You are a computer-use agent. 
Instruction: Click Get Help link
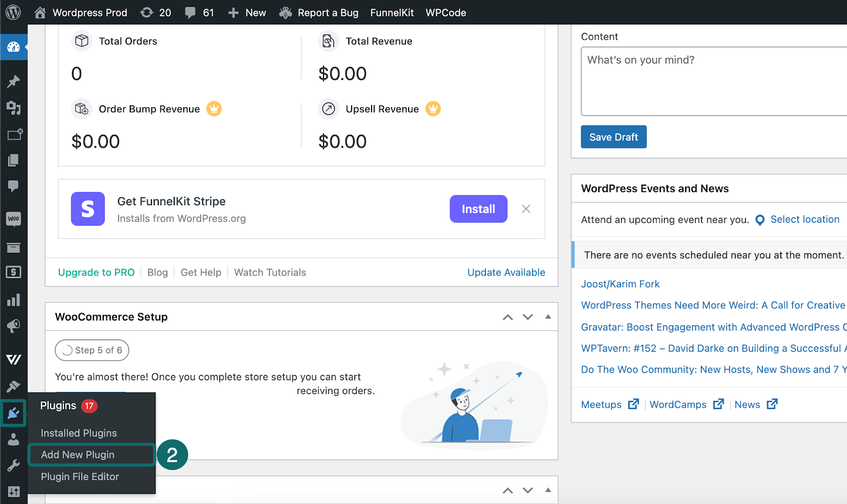tap(201, 272)
